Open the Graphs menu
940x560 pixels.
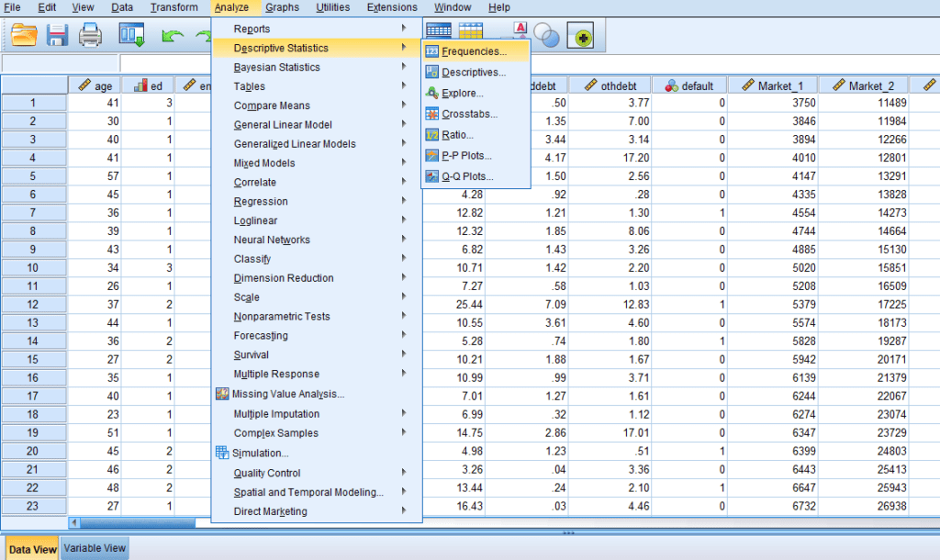pyautogui.click(x=282, y=7)
